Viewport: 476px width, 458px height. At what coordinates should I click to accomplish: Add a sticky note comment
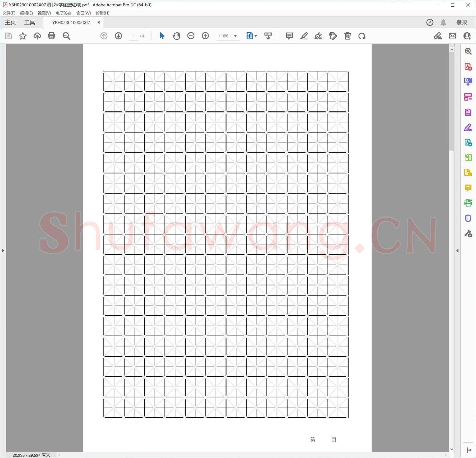(290, 36)
